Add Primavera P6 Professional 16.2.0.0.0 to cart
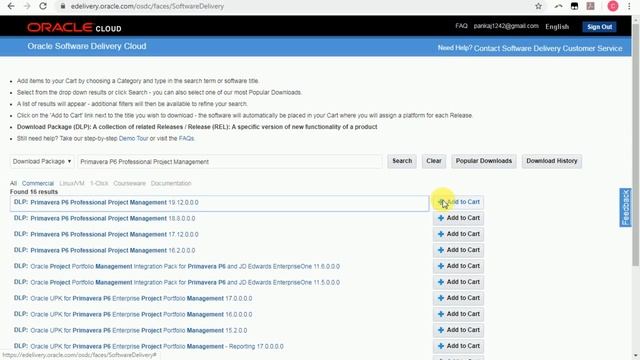640x360 pixels. click(458, 250)
